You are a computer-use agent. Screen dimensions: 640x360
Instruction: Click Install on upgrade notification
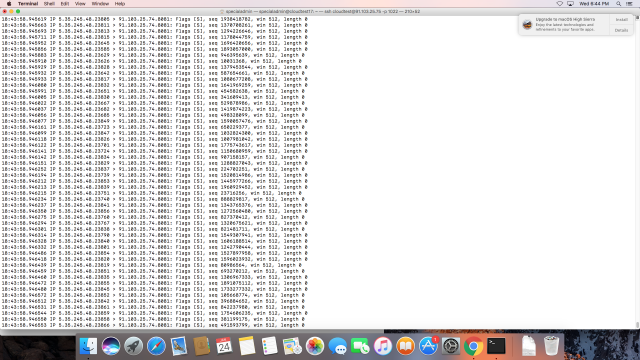point(621,20)
